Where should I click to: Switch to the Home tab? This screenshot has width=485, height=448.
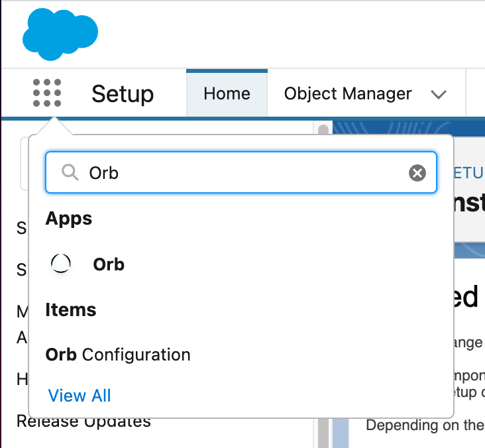coord(227,93)
